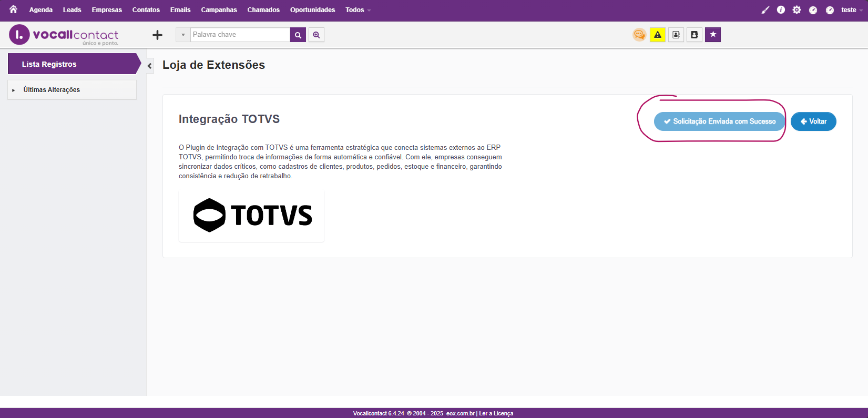Image resolution: width=868 pixels, height=418 pixels.
Task: Open the purple star favorites button
Action: pos(713,35)
